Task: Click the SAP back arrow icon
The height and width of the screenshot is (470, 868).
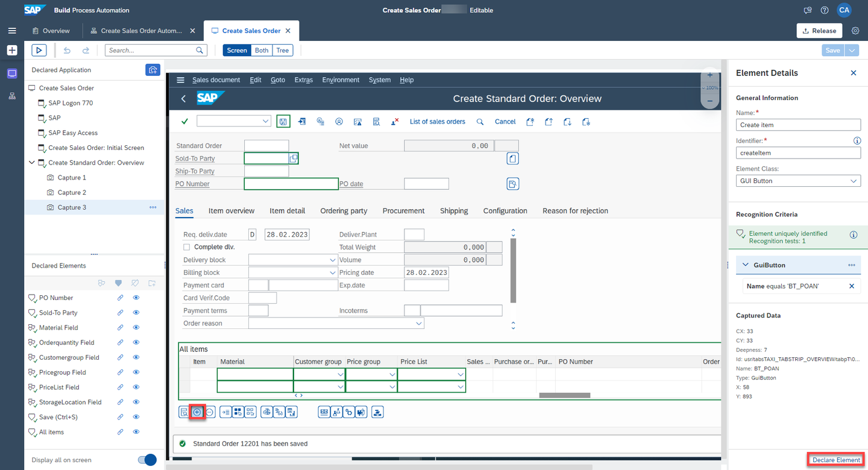Action: click(x=184, y=99)
